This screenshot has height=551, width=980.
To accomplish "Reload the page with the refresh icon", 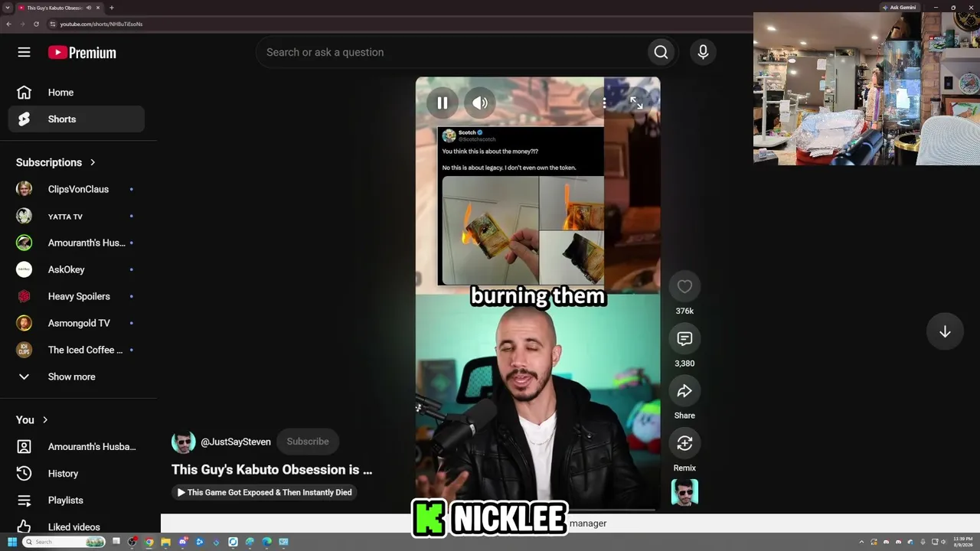I will [x=36, y=24].
